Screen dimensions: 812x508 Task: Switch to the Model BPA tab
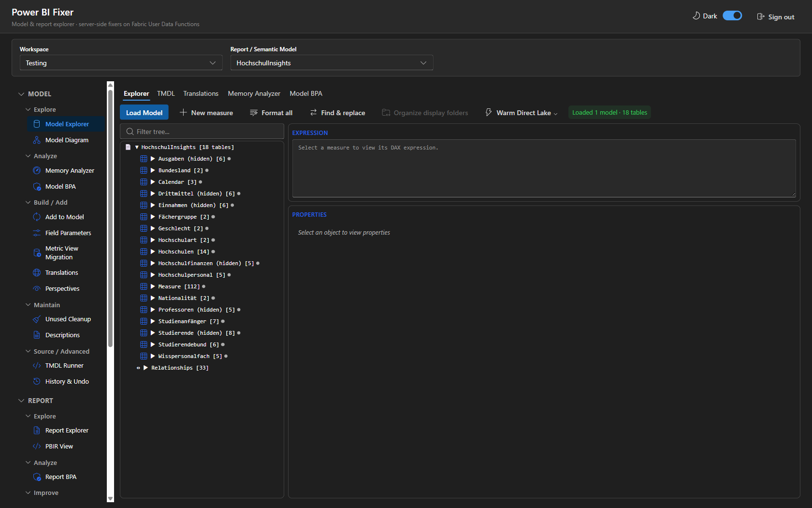pyautogui.click(x=306, y=93)
